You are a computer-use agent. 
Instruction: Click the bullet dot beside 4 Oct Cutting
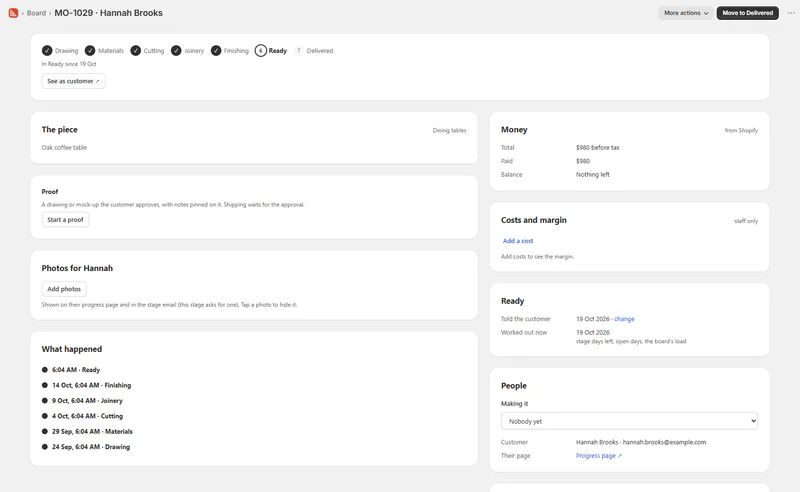pos(45,415)
